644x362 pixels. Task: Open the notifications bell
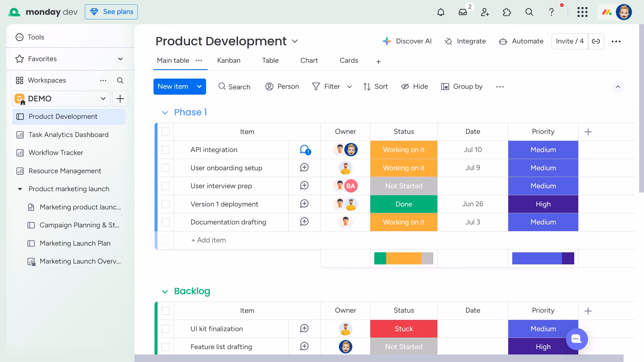point(441,12)
